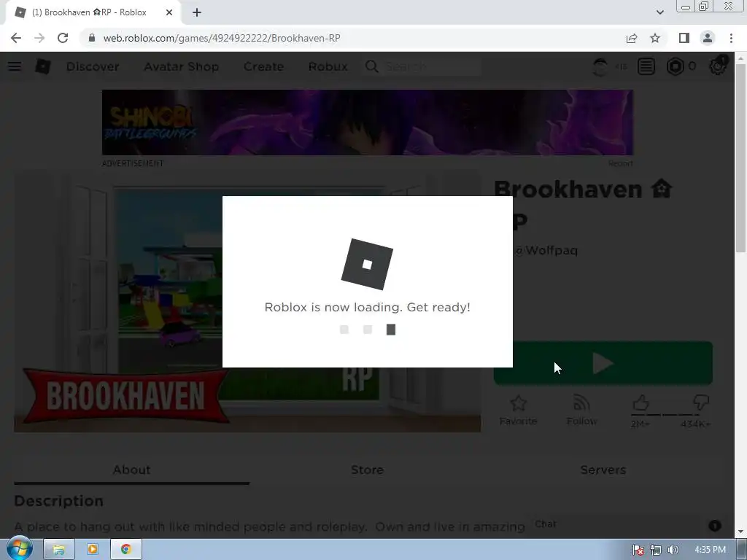
Task: Go back with the browser back arrow
Action: click(x=16, y=38)
